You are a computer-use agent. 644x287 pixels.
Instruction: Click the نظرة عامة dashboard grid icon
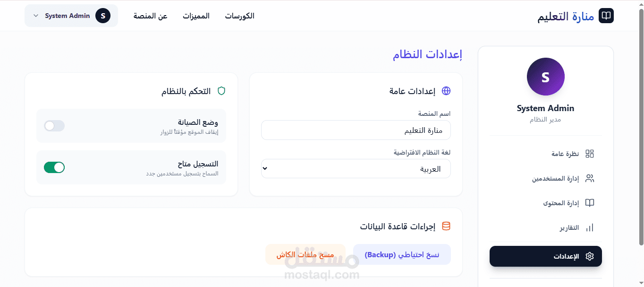(x=589, y=154)
